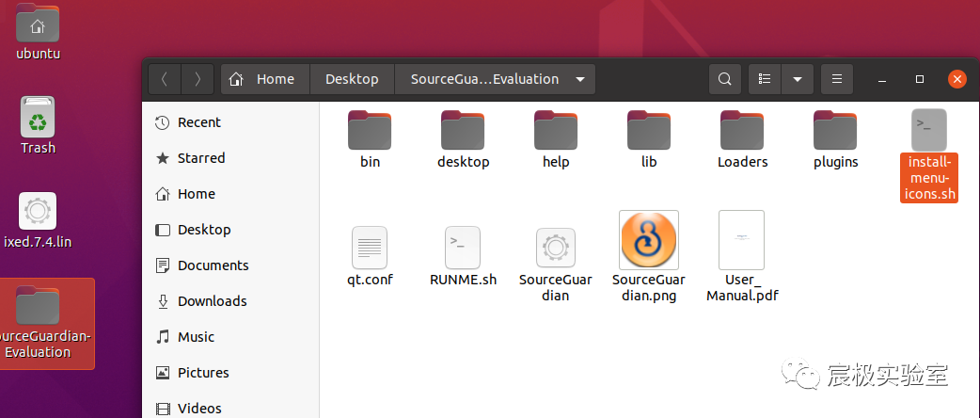The width and height of the screenshot is (980, 418).
Task: Open Pictures in the sidebar
Action: click(x=230, y=372)
